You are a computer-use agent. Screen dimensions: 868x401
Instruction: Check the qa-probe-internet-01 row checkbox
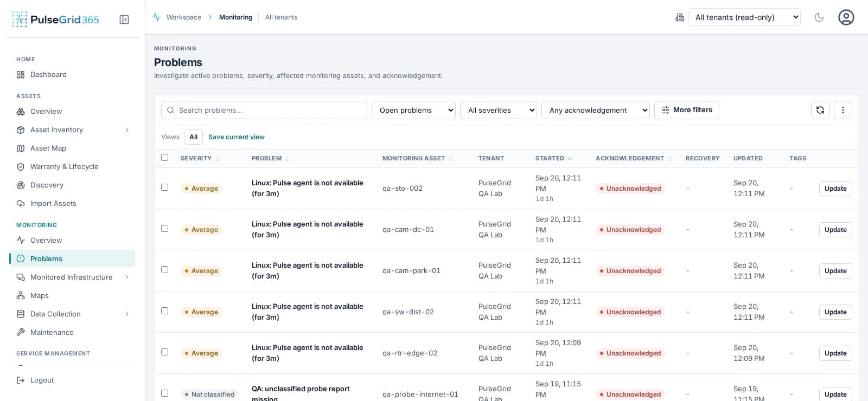[165, 393]
